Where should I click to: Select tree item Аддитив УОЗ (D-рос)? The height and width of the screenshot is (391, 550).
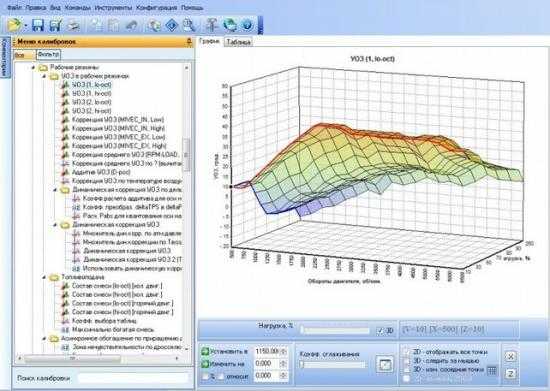tap(101, 172)
